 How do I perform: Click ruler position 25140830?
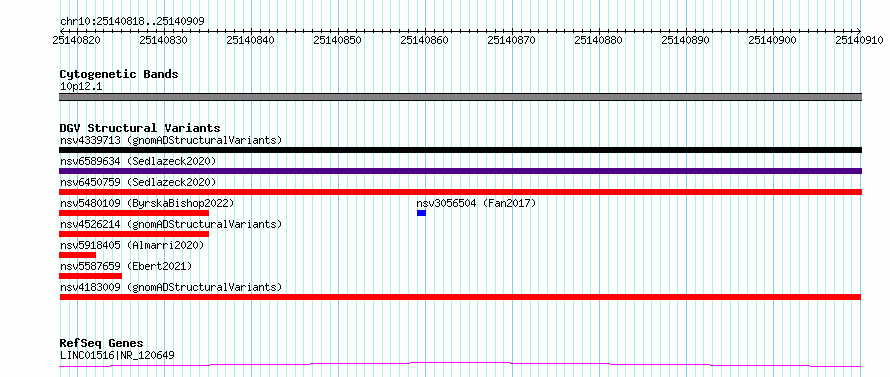164,40
